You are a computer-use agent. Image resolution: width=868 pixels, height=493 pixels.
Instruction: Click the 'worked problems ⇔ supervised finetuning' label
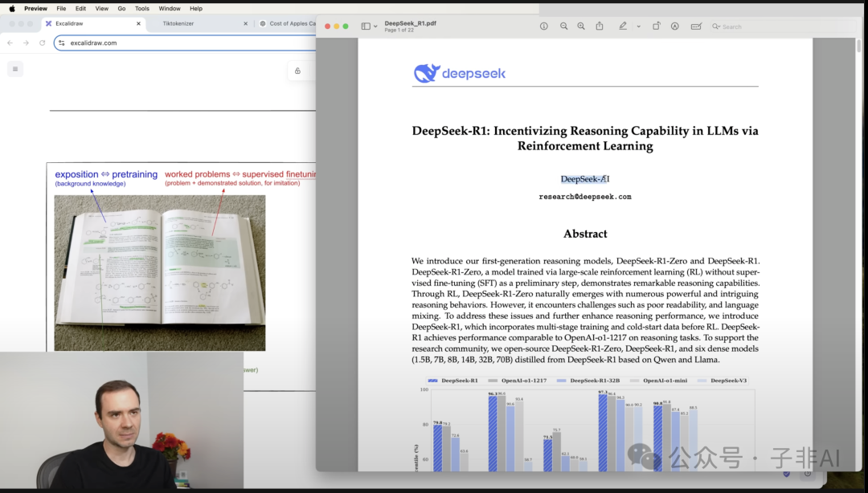(x=240, y=174)
